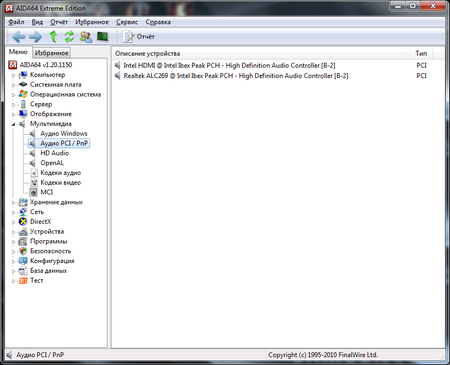
Task: Go up one level with green arrow
Action: click(x=53, y=37)
